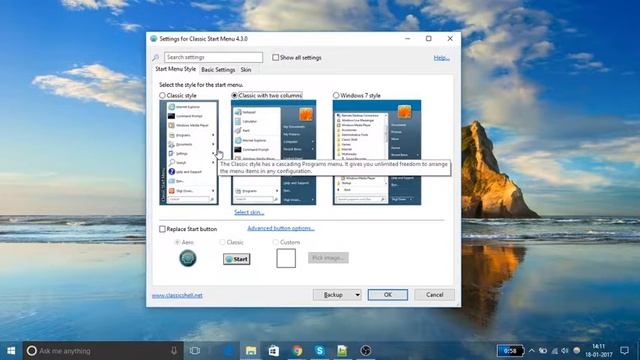Click the 0:58 recording timer in the taskbar
The width and height of the screenshot is (640, 360).
[x=510, y=351]
